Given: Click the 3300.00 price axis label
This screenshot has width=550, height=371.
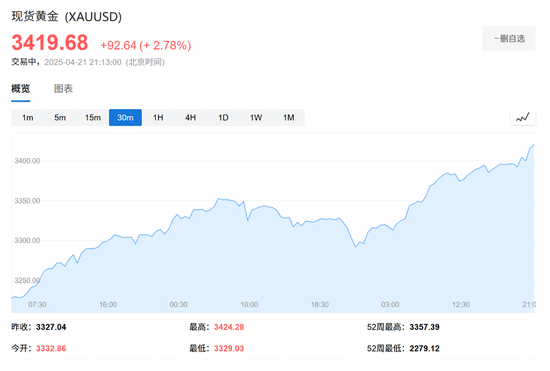Looking at the screenshot, I should (27, 241).
